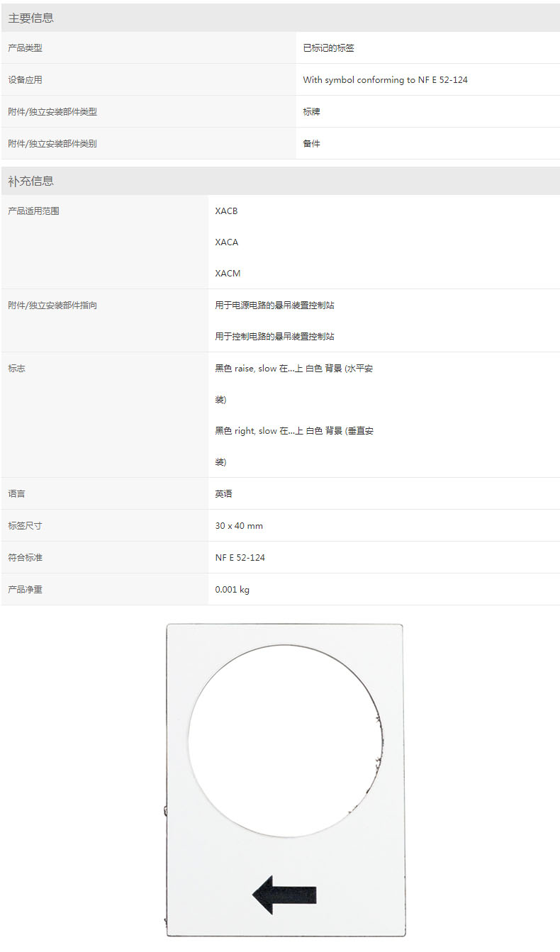This screenshot has width=560, height=952.
Task: Click the NF E 52-124 symbol description text
Action: 385,80
